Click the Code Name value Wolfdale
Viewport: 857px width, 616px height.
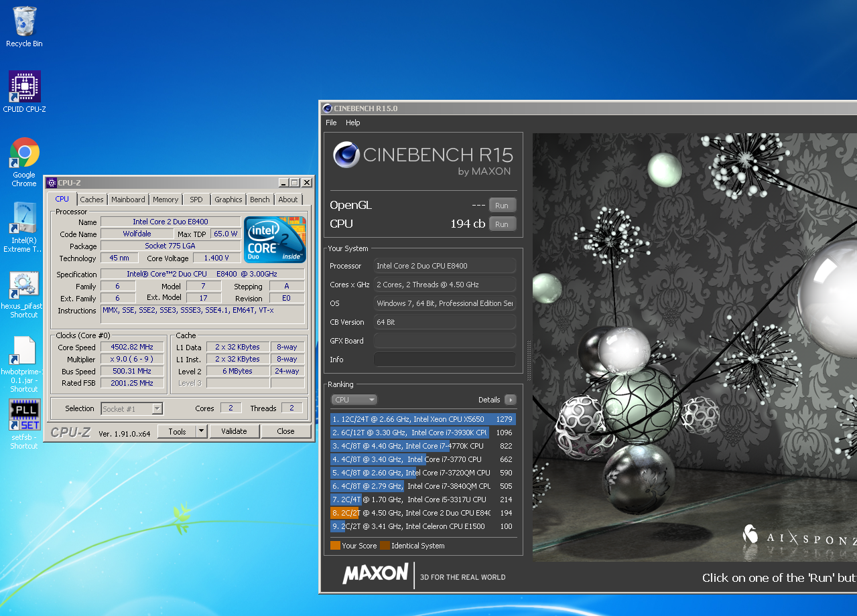pyautogui.click(x=137, y=234)
